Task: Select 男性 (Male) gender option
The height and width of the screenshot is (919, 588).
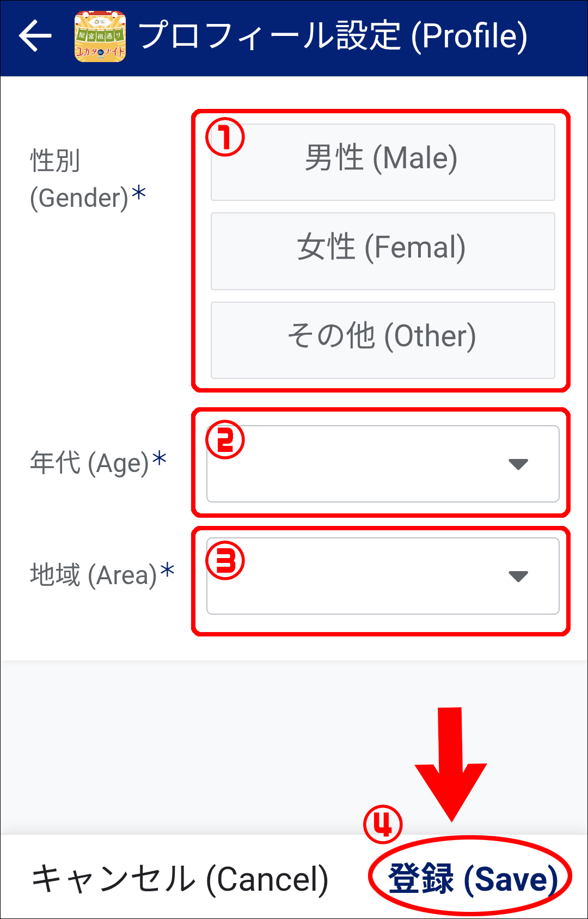Action: [x=382, y=162]
